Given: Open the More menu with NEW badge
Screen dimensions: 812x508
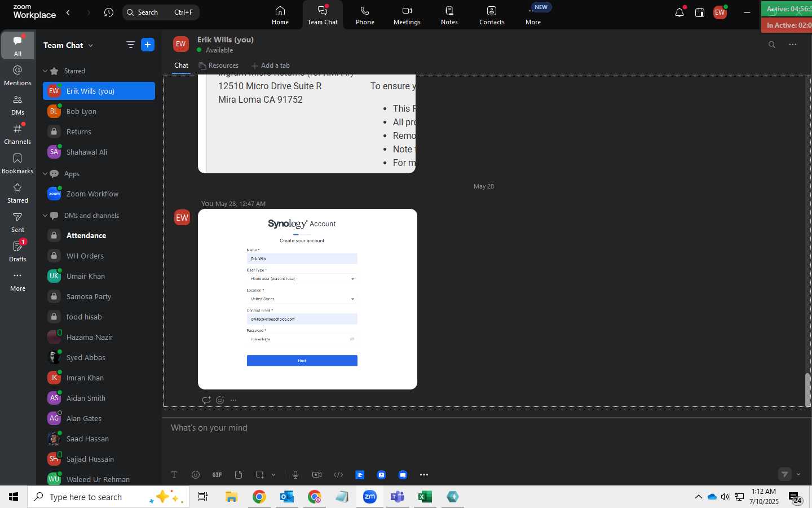Looking at the screenshot, I should click(x=533, y=15).
